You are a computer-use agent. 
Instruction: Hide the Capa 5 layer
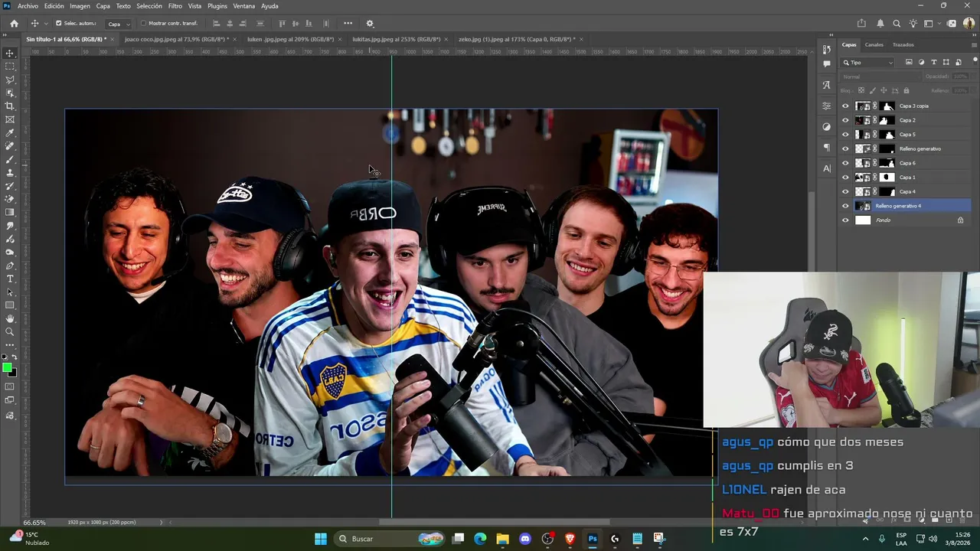point(845,135)
